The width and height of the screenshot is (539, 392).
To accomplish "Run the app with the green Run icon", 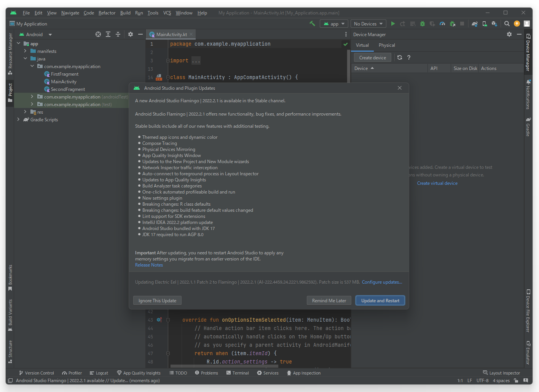I will point(393,23).
